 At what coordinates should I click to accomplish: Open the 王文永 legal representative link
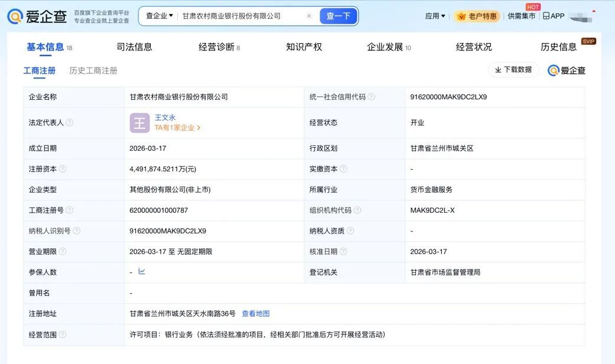point(165,117)
